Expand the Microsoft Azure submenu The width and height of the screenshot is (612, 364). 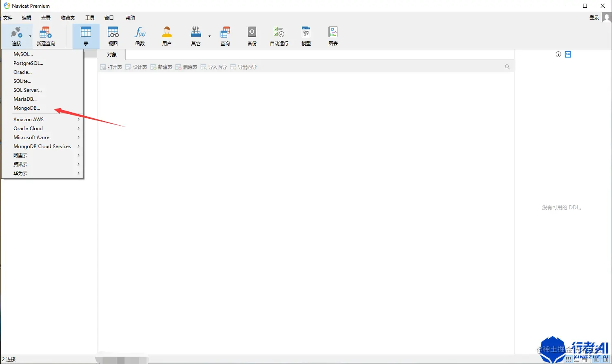click(x=42, y=138)
